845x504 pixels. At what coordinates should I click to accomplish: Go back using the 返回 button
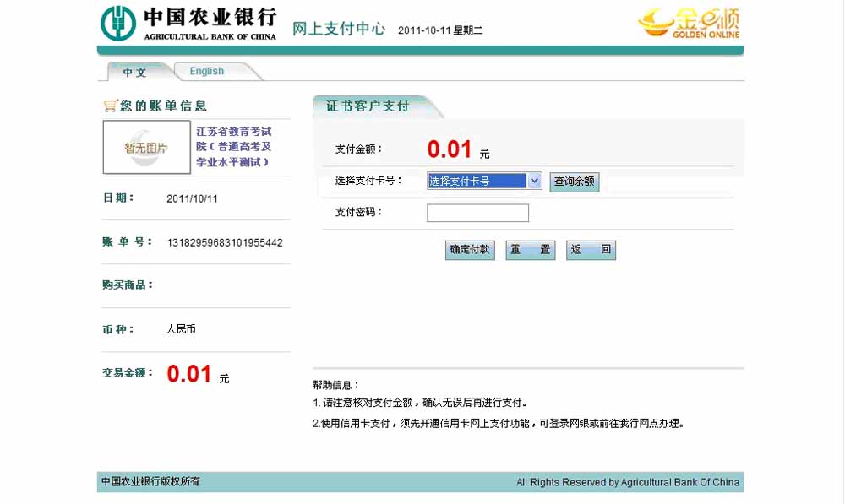pos(591,250)
